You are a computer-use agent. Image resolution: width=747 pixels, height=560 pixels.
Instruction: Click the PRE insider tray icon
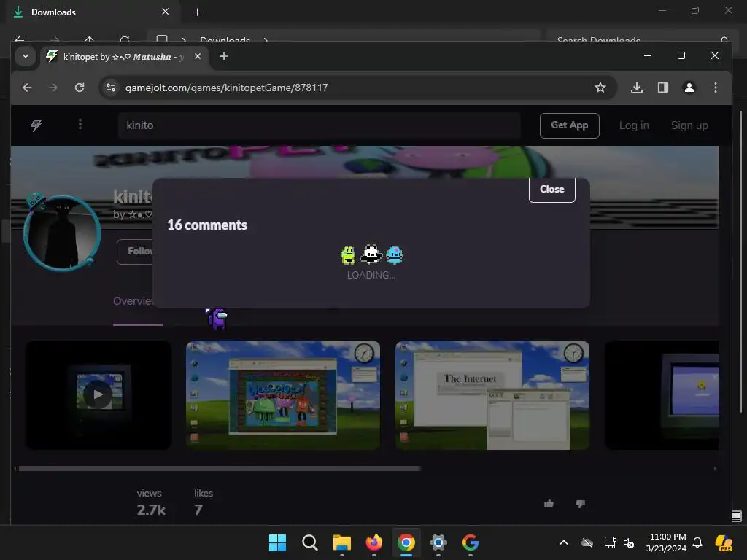pos(724,542)
